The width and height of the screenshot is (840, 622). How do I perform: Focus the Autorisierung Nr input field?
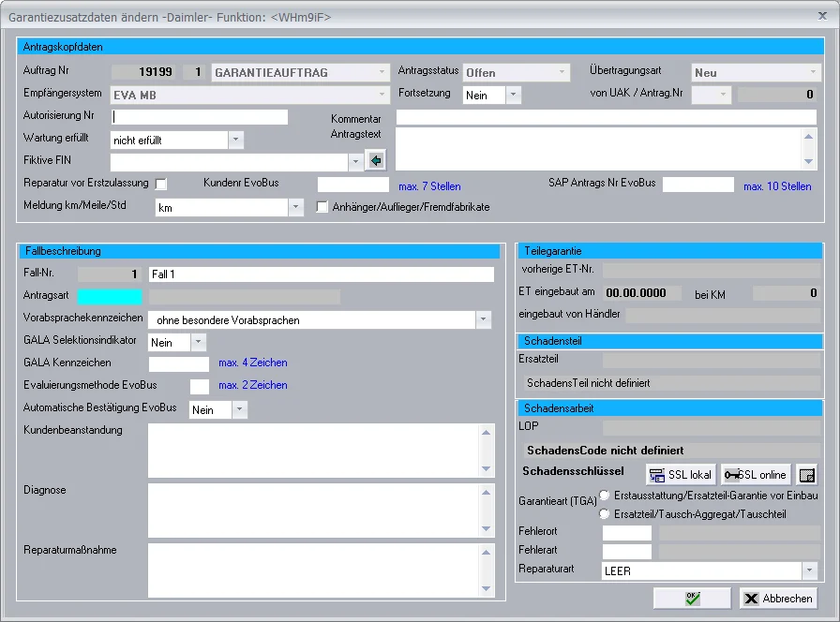200,117
